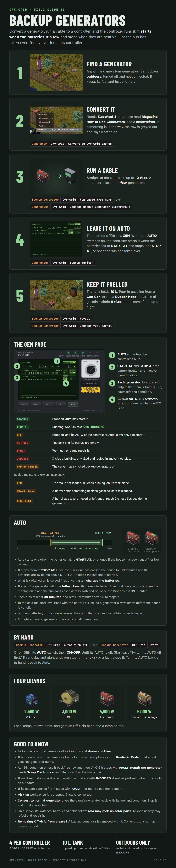This screenshot has width=176, height=868.
Task: Increase START AT with the plus button
Action: point(45,367)
